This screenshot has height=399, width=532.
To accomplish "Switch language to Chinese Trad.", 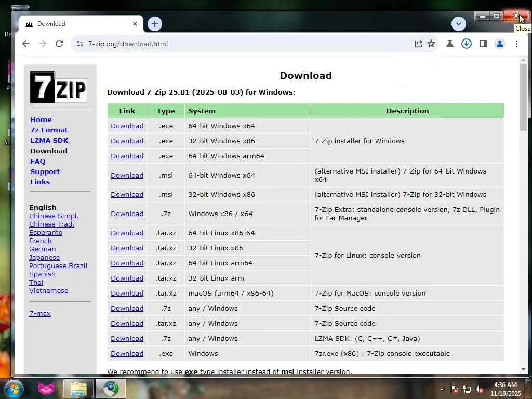I will 51,224.
